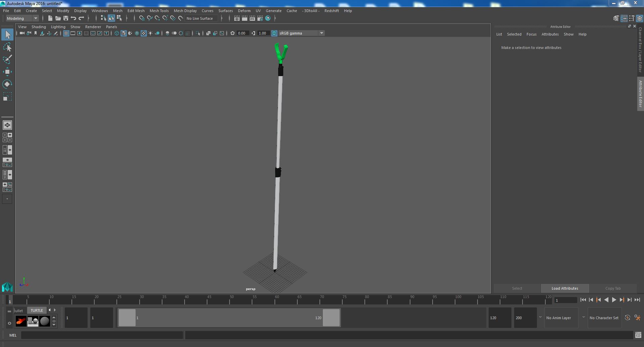Pick the Paint Selection tool

pyautogui.click(x=7, y=60)
